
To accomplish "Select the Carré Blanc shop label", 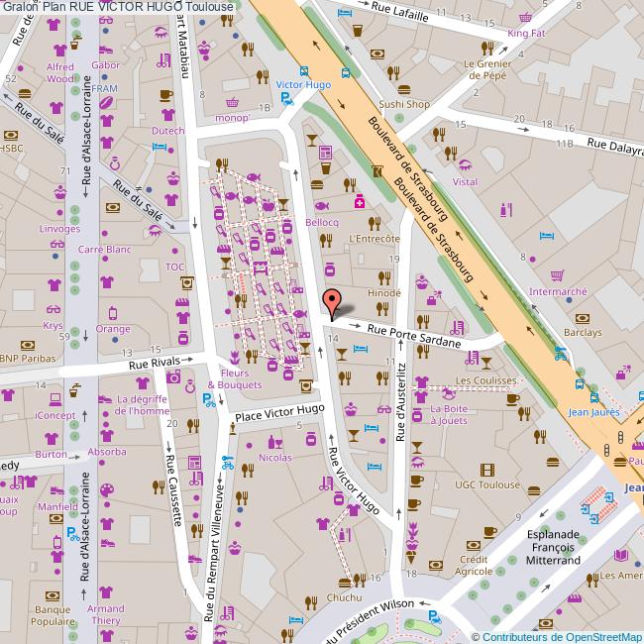I will tap(105, 250).
